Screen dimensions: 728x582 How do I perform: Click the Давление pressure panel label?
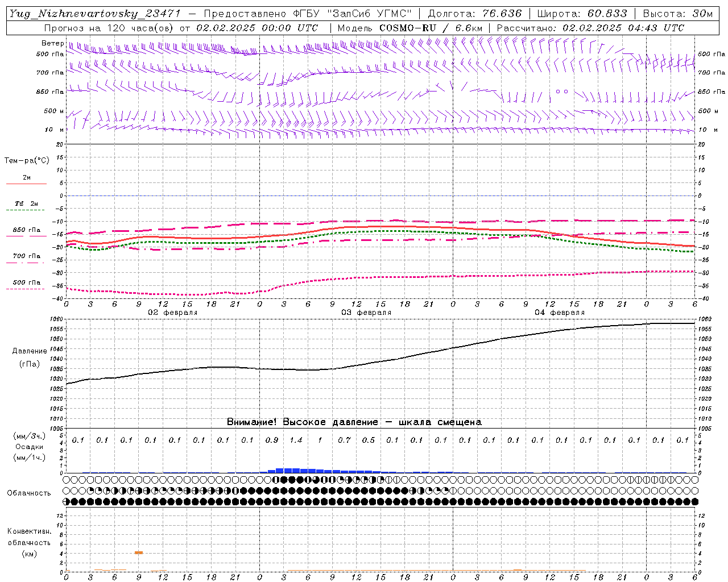tap(30, 351)
